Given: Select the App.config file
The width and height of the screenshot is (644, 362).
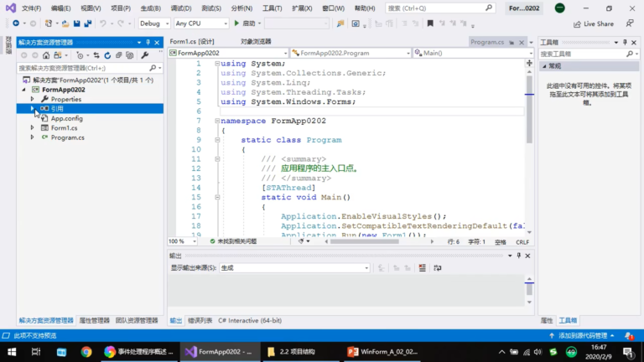Looking at the screenshot, I should [66, 118].
